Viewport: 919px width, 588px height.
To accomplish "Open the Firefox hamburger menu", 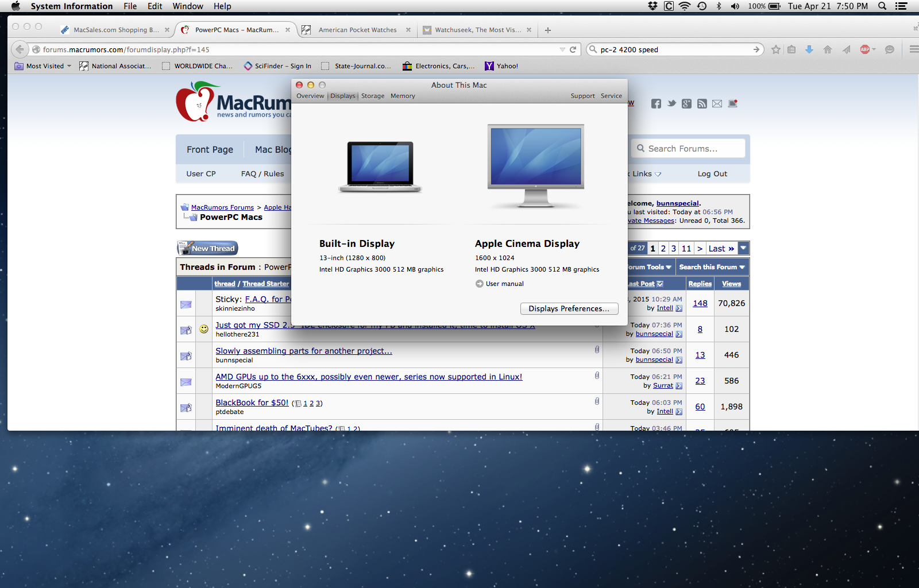I will coord(914,49).
